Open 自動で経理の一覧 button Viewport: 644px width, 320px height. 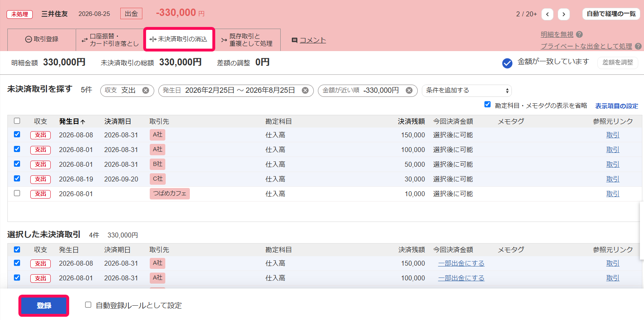(611, 14)
